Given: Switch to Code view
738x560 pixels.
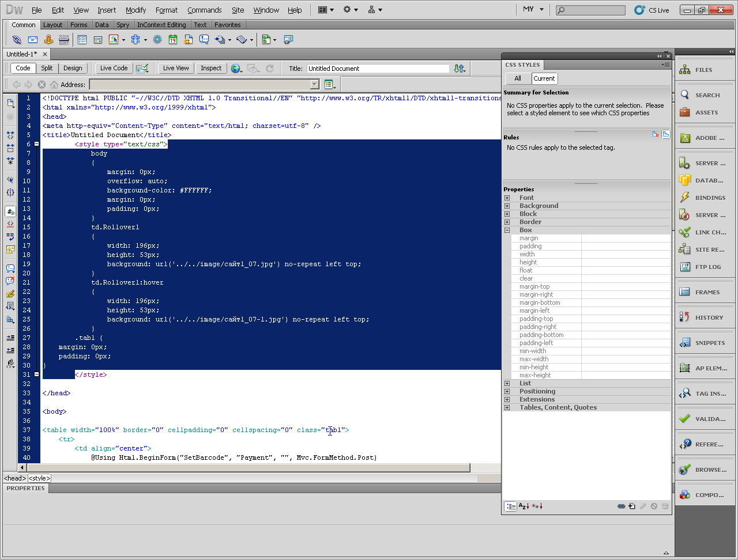Looking at the screenshot, I should [x=23, y=68].
